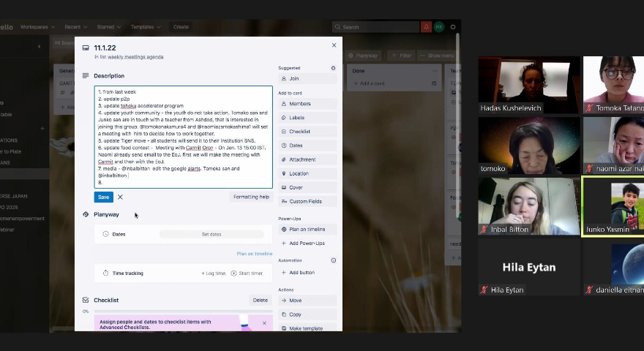644x351 pixels.
Task: Click the Description header icon
Action: pos(86,76)
